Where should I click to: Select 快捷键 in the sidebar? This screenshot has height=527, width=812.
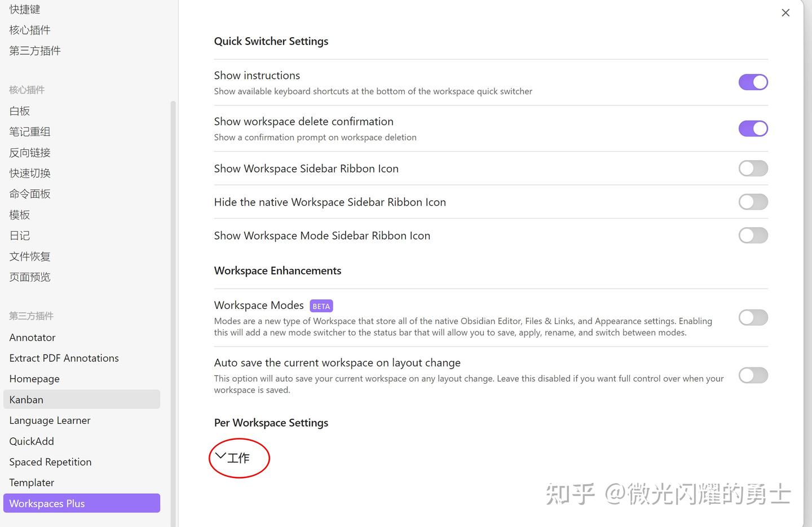[24, 8]
